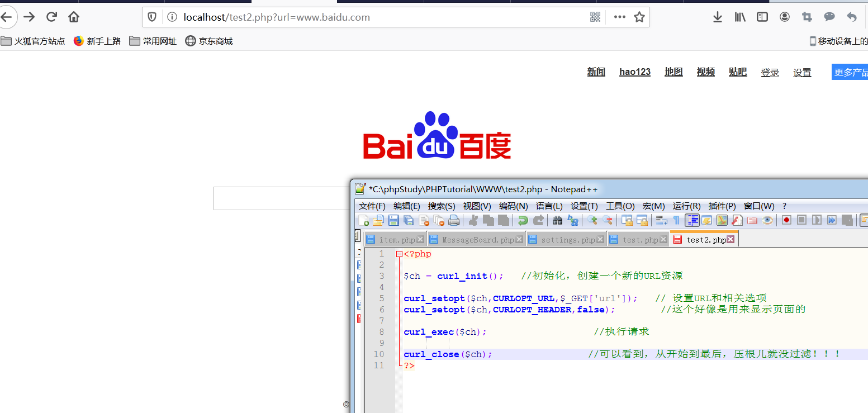Open 运行(R) menu in Notepad++

pyautogui.click(x=686, y=206)
